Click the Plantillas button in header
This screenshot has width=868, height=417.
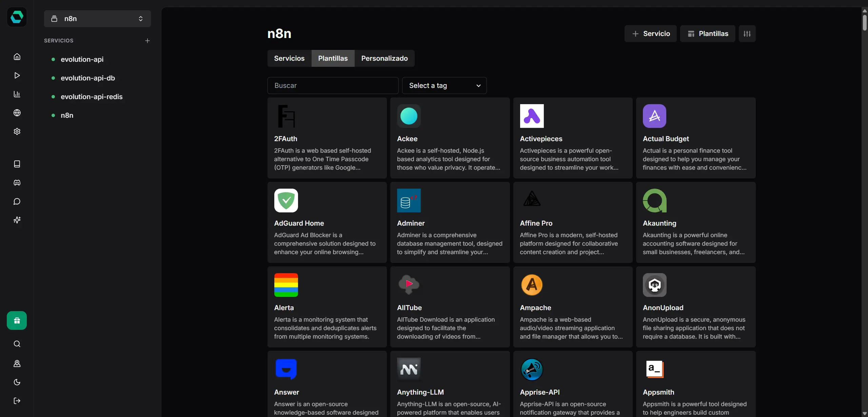click(x=708, y=34)
